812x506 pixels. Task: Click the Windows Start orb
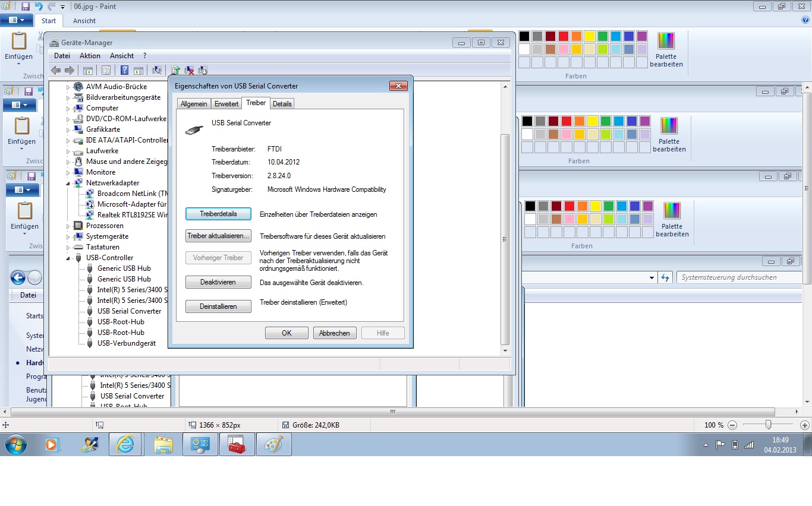click(15, 444)
